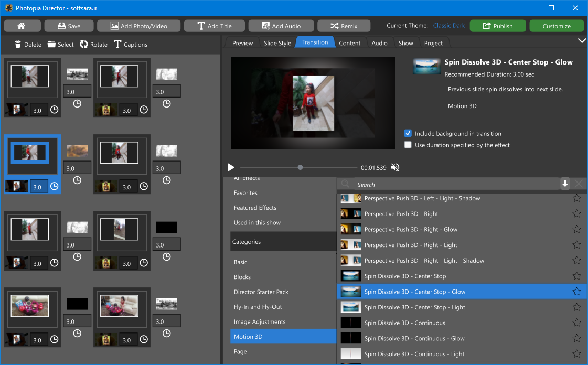Click the preview playback position slider
588x365 pixels.
(x=300, y=168)
